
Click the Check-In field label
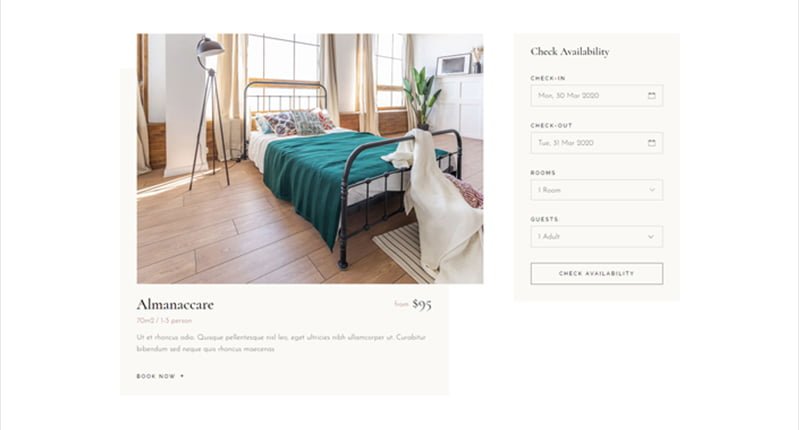(x=548, y=79)
